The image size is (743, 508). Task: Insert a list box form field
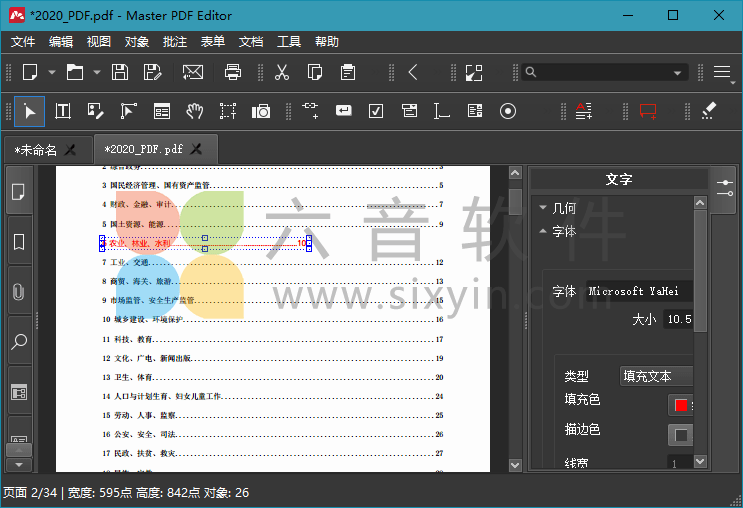click(474, 111)
